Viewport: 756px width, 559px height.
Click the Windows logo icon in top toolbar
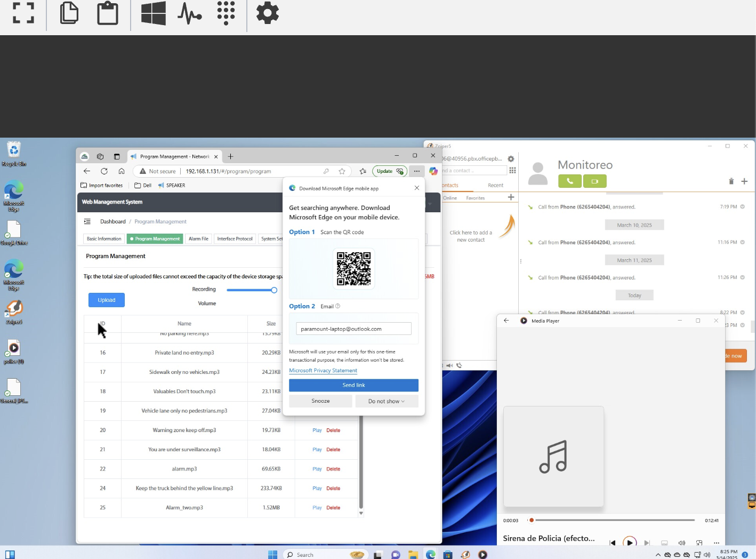(x=154, y=13)
